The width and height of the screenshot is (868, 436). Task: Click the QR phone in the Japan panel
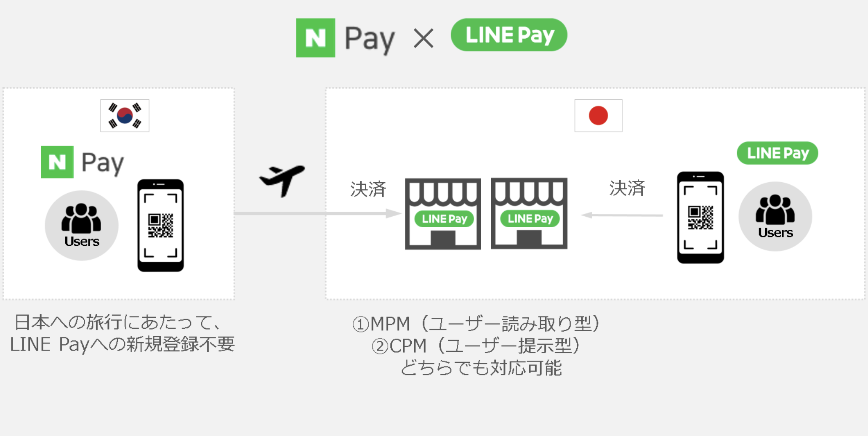pyautogui.click(x=700, y=218)
